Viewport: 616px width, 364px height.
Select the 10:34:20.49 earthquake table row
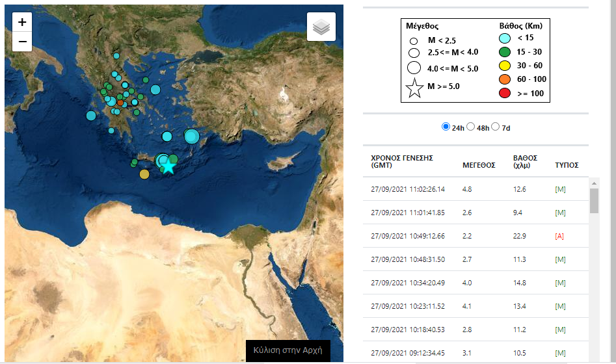pyautogui.click(x=475, y=283)
